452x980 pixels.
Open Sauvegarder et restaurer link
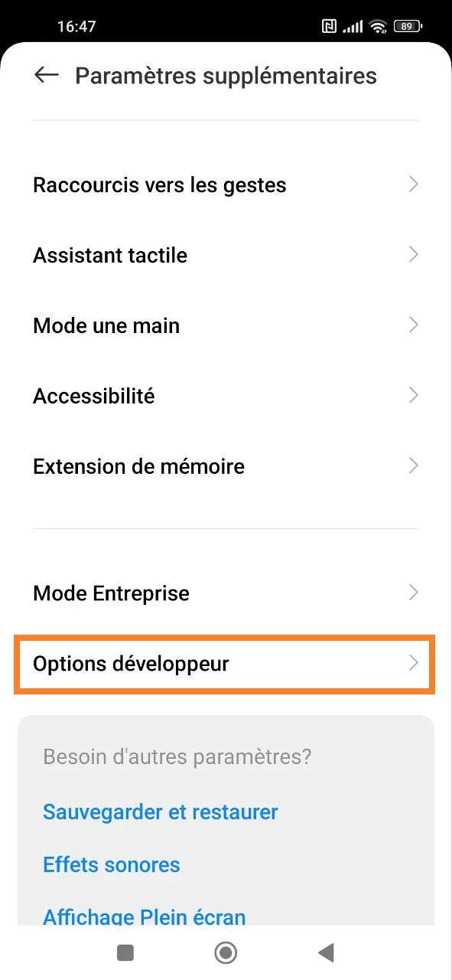click(161, 812)
